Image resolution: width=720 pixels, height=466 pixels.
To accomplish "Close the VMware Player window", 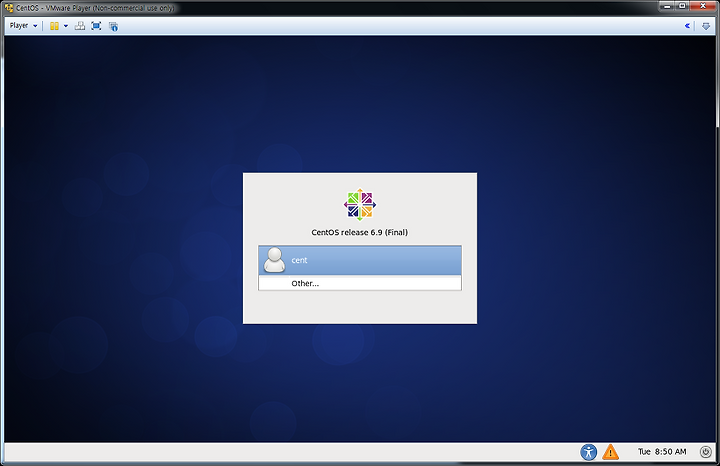I will [x=703, y=6].
